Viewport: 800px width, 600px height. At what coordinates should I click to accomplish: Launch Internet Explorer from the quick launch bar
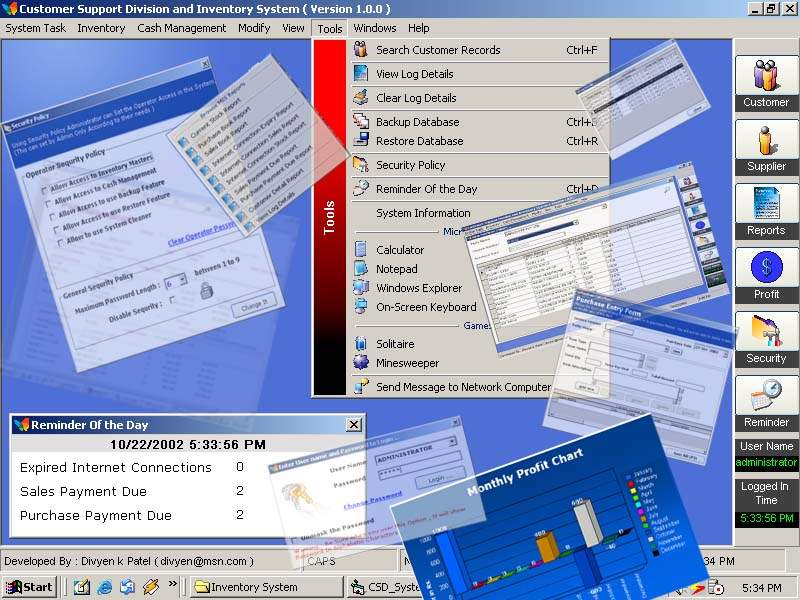click(104, 587)
